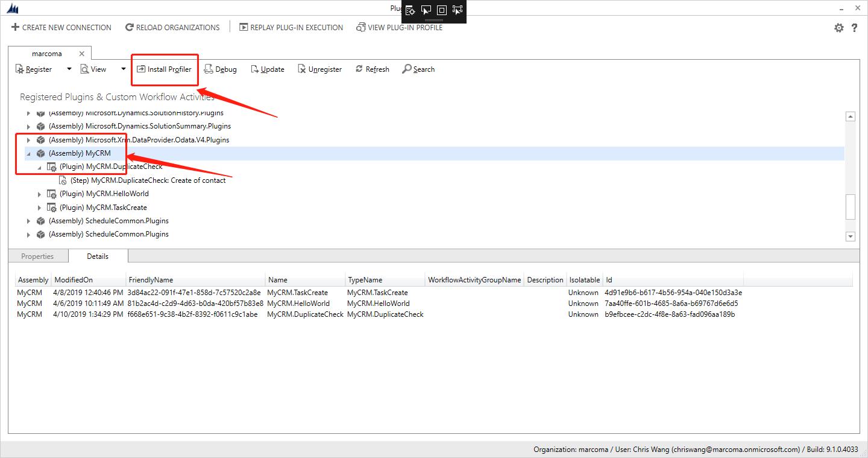868x458 pixels.
Task: Open the Search tool
Action: 418,69
